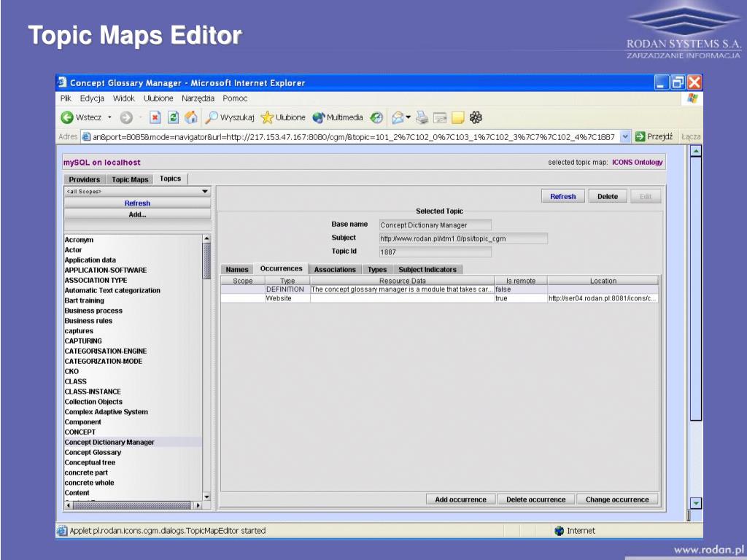Screen dimensions: 747x560
Task: Select the Occurrences tab
Action: click(281, 268)
